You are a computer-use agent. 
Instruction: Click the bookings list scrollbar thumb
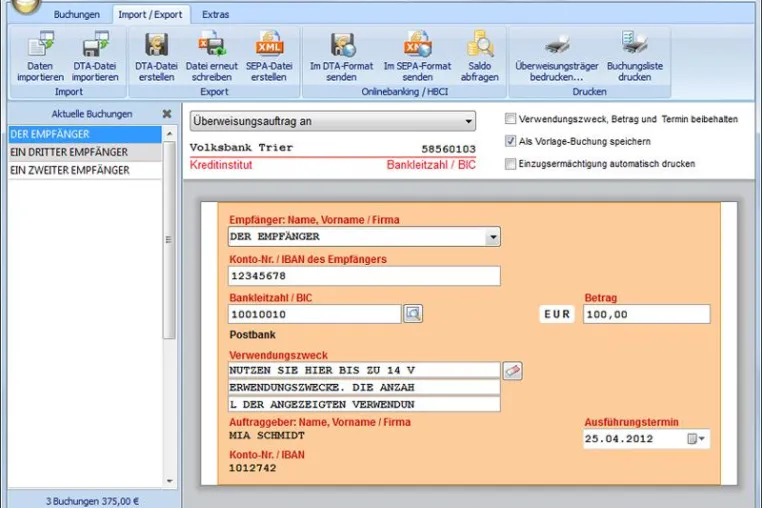click(x=169, y=240)
